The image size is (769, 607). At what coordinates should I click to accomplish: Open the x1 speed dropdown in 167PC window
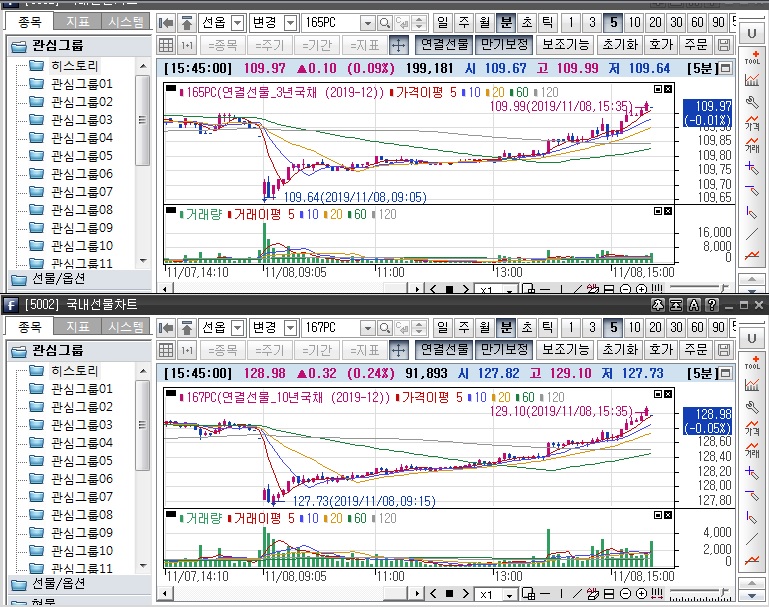pos(510,595)
